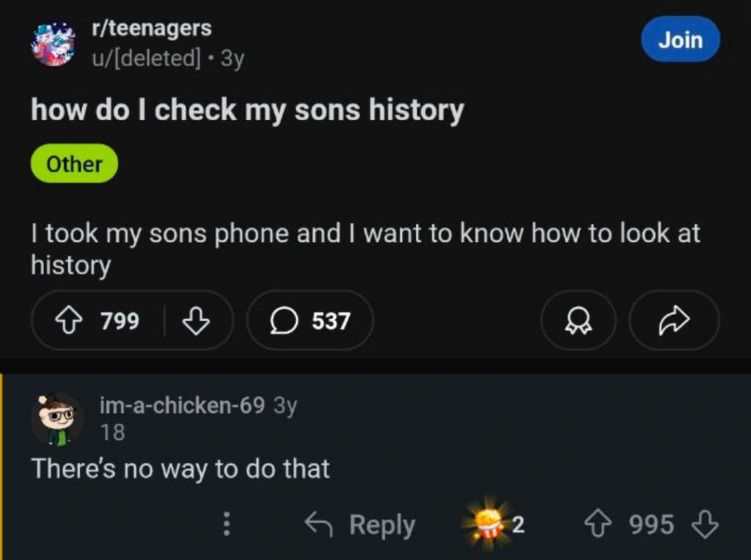
Task: Reply to im-a-chicken-69's comment
Action: click(360, 525)
